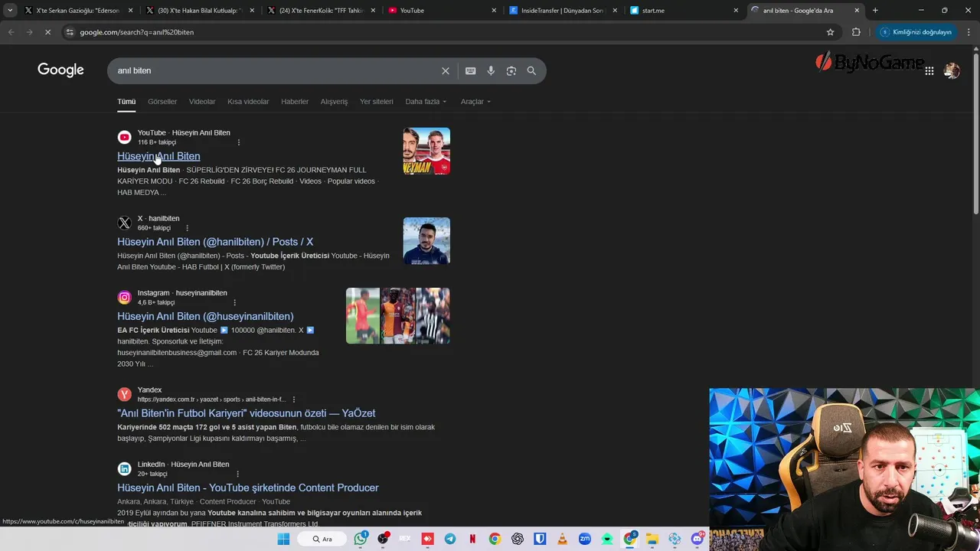Open more options for the X hanilbiten result
The image size is (980, 551).
point(187,228)
